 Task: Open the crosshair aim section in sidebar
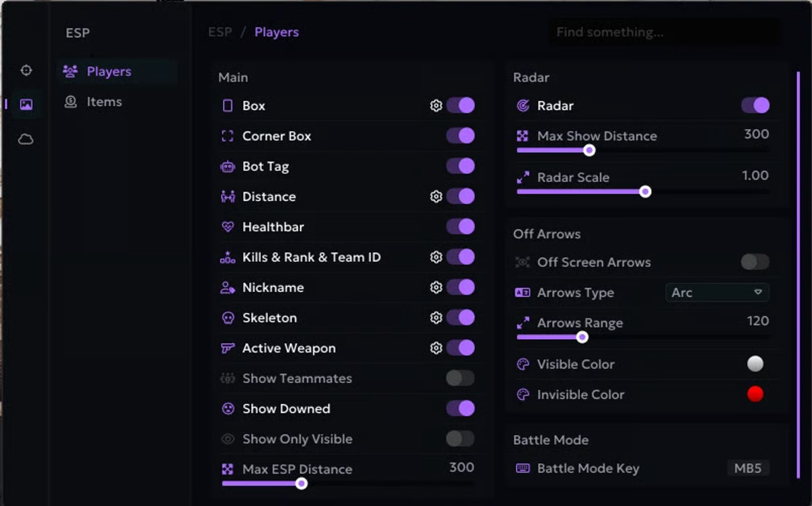click(x=26, y=70)
